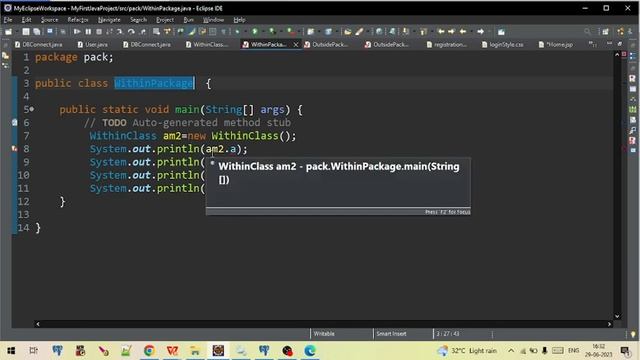Click the white forward arrow icon
The width and height of the screenshot is (640, 360).
(x=480, y=31)
